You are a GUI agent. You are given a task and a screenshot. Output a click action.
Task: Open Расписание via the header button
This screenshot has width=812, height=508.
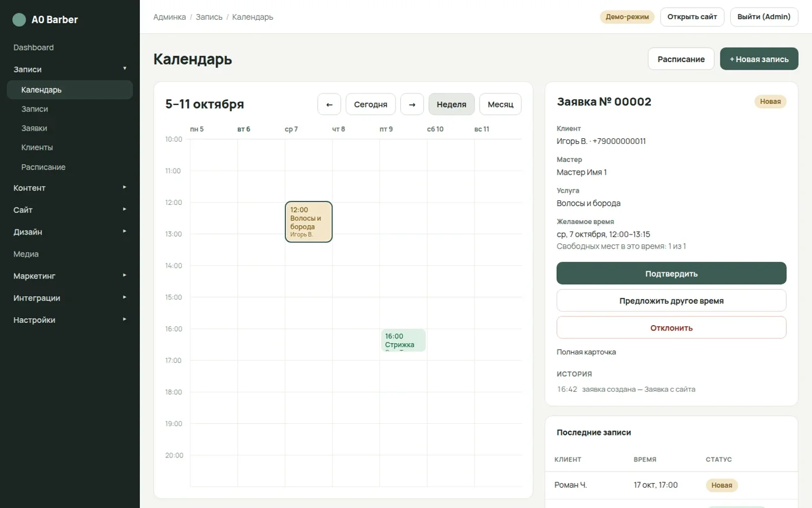681,59
